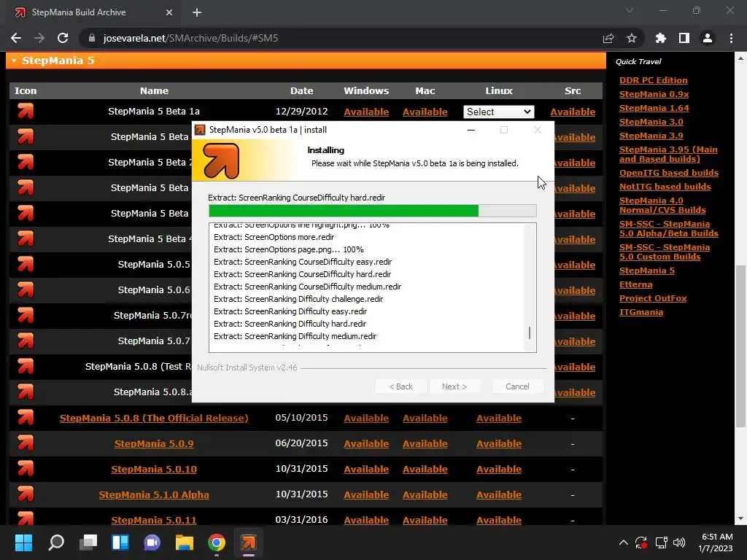Open Chrome extensions puzzle icon

(660, 38)
